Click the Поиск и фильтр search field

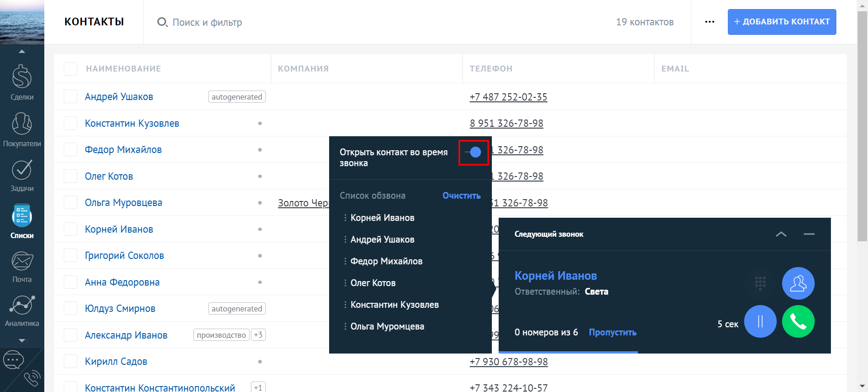click(x=207, y=22)
